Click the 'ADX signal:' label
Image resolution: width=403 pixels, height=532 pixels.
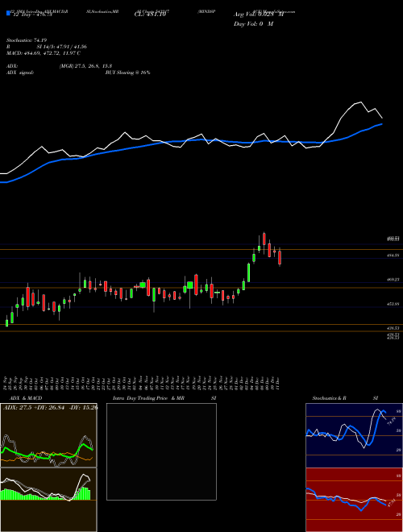(x=20, y=73)
